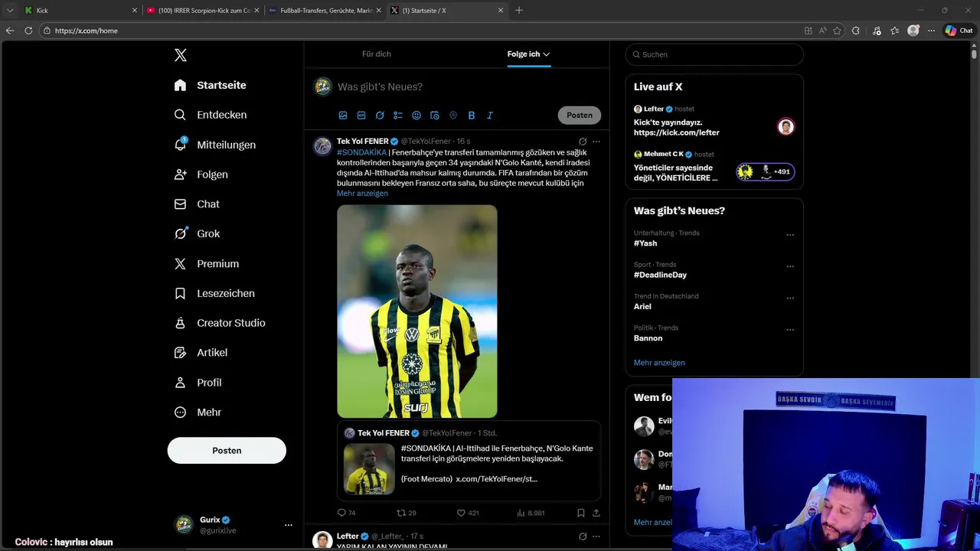Open the Mehr menu in sidebar
Screen dimensions: 980x551
(197, 412)
